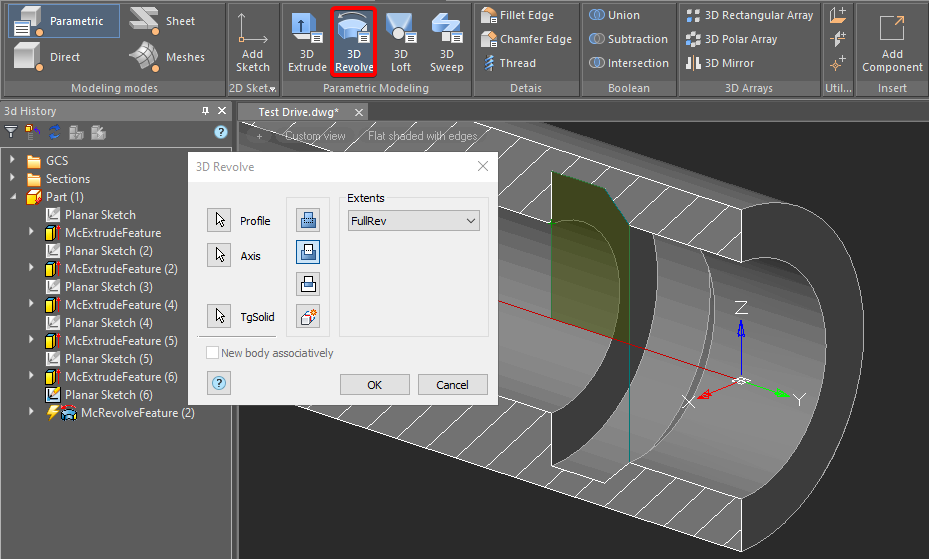Collapse the Part (1) tree node
This screenshot has height=559, width=929.
13,197
